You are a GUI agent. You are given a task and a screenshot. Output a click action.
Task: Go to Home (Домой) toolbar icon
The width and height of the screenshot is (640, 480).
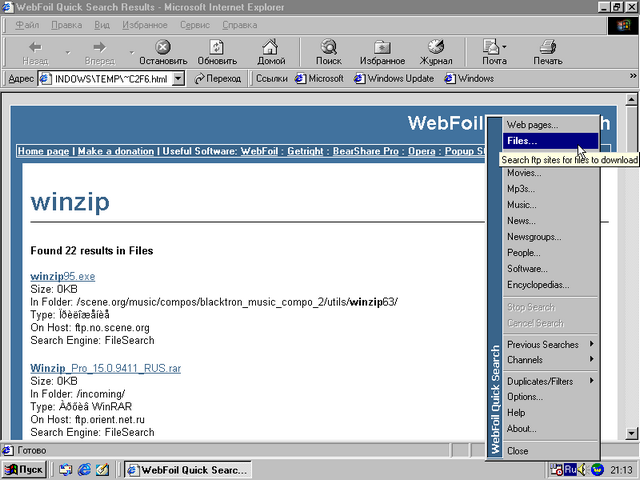(271, 52)
